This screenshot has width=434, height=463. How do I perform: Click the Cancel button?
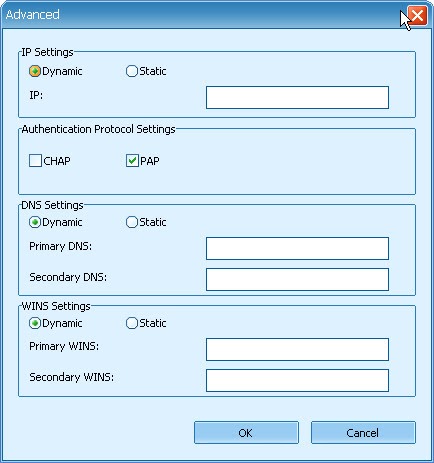tap(363, 433)
